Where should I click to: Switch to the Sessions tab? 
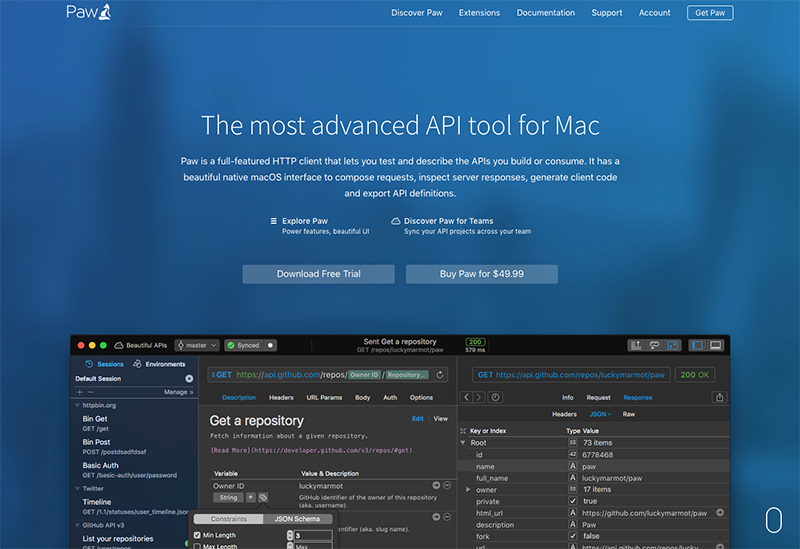(105, 364)
